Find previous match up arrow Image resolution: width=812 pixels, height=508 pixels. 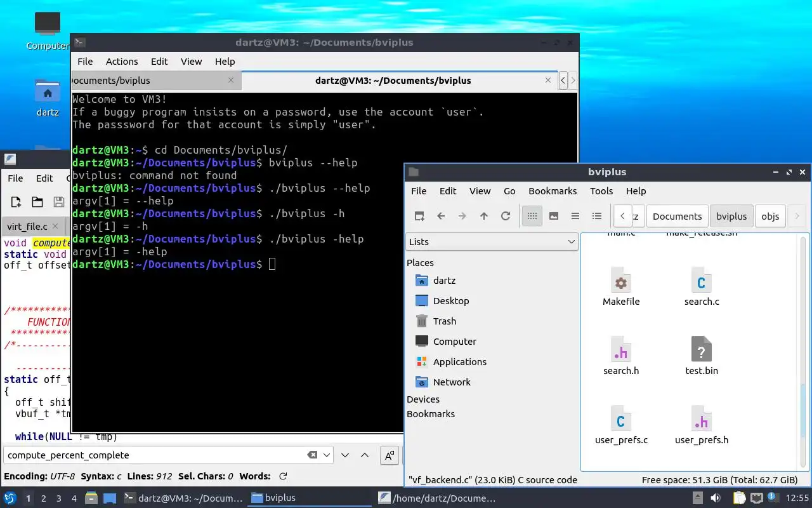(365, 455)
